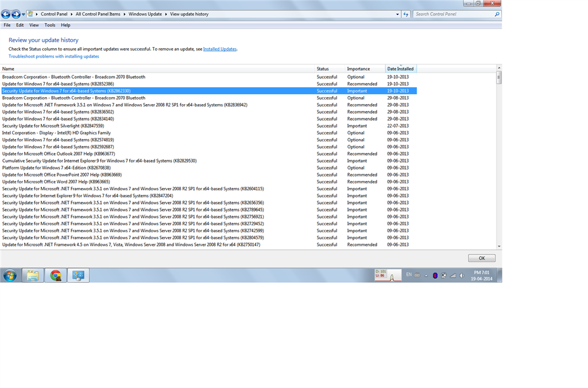Click the power plug tray icon
The image size is (588, 388).
444,275
